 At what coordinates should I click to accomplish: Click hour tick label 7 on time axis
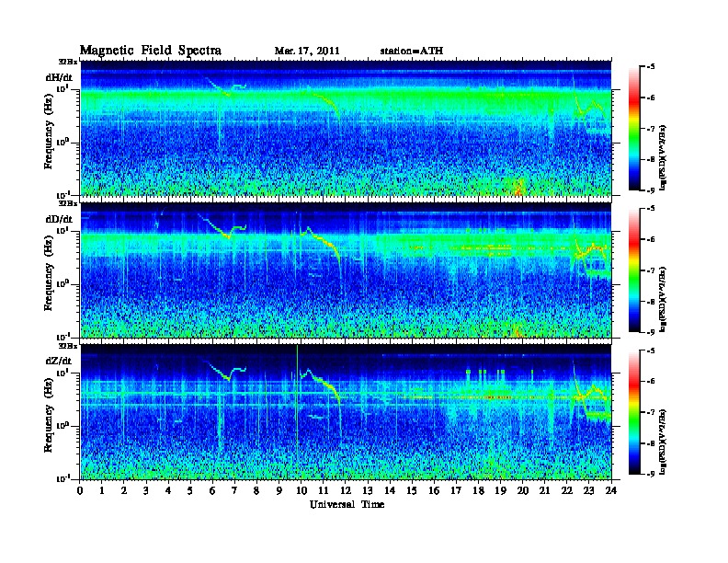[234, 490]
